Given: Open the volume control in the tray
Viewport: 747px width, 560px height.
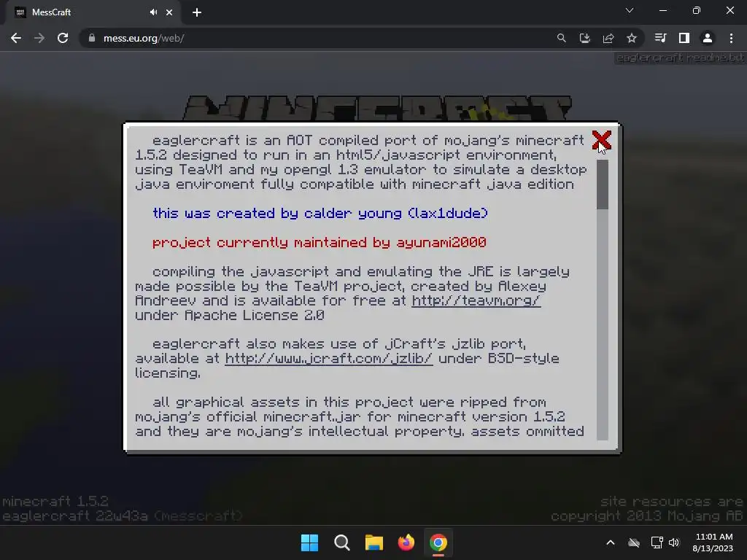Looking at the screenshot, I should [x=674, y=542].
